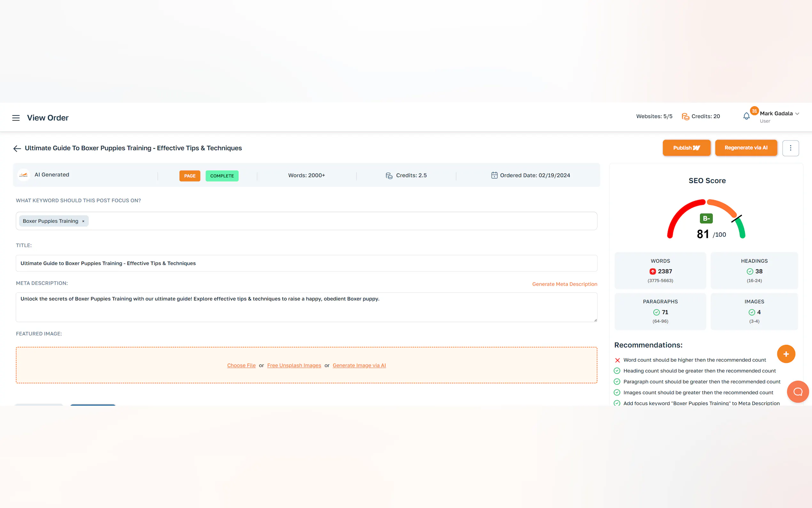Image resolution: width=812 pixels, height=508 pixels.
Task: Click the calendar icon by Ordered Date
Action: tap(494, 175)
